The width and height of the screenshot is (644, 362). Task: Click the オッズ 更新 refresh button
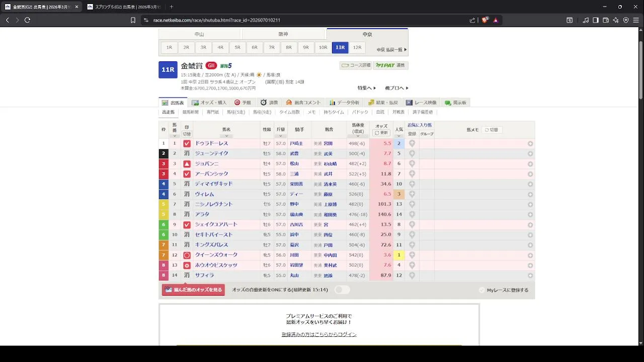pos(381,133)
